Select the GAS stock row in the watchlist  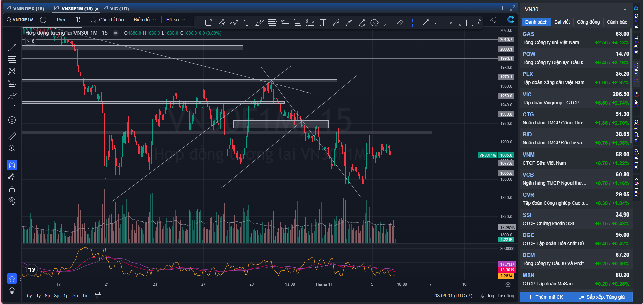[576, 38]
